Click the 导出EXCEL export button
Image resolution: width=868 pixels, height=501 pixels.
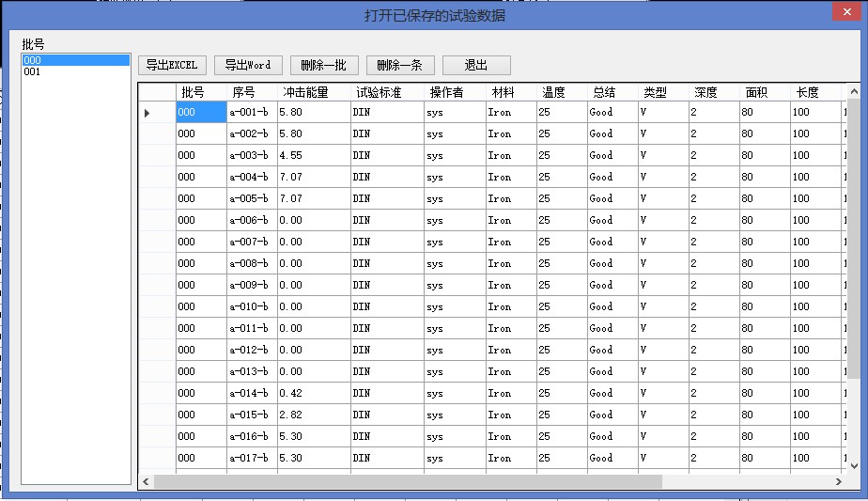coord(172,66)
